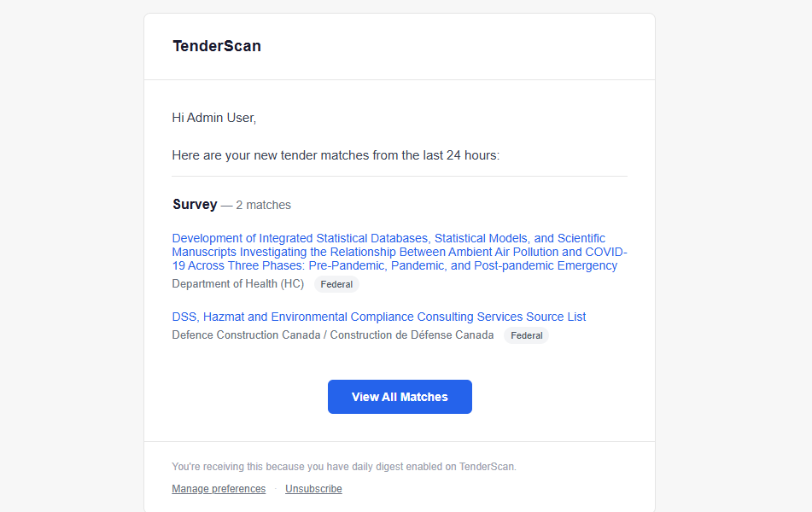Click the "new tender matches" intro sentence
812x512 pixels.
point(336,155)
